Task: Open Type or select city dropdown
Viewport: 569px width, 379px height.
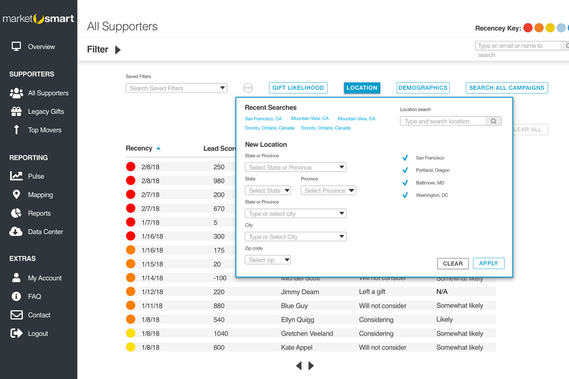Action: pyautogui.click(x=295, y=213)
